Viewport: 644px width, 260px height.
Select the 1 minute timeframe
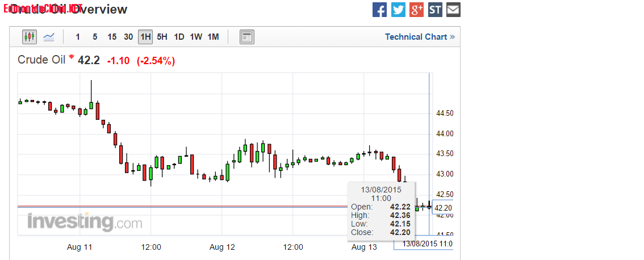tap(78, 37)
